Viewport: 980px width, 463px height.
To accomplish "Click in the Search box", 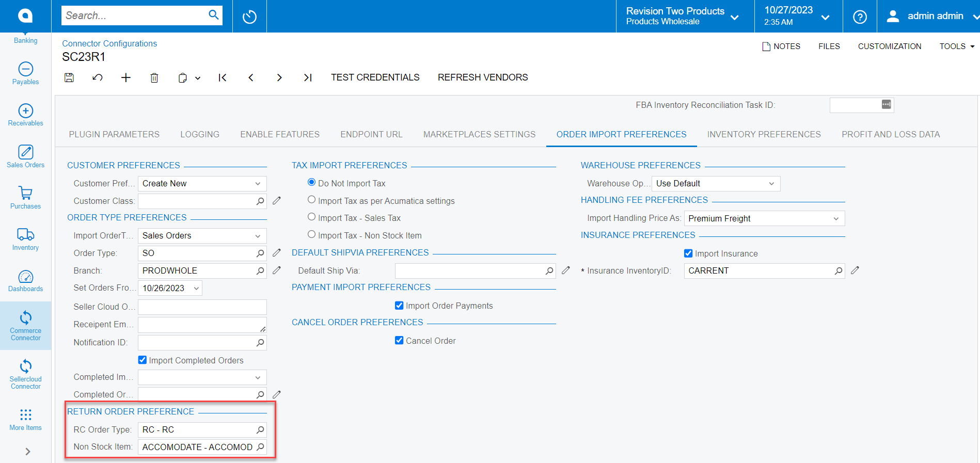I will click(x=134, y=15).
